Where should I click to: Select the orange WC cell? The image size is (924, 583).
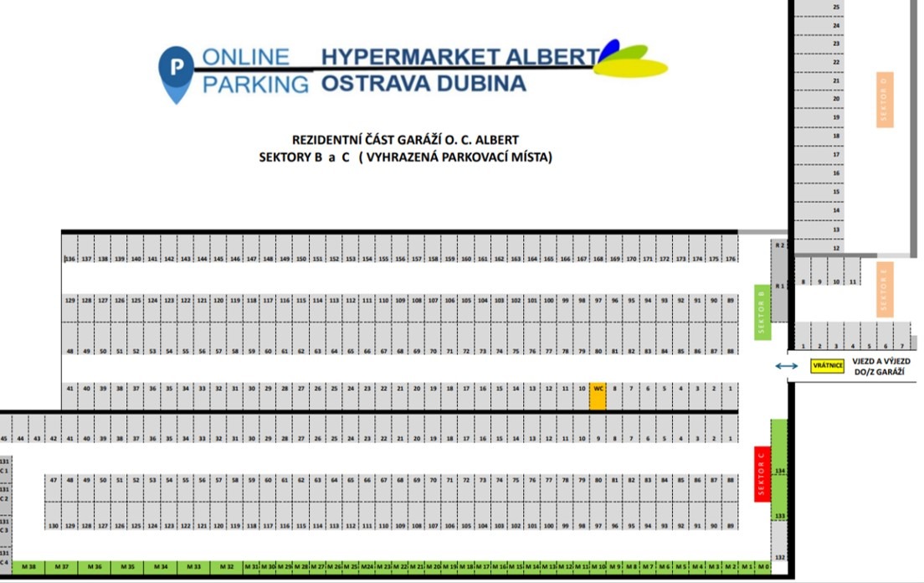(598, 395)
